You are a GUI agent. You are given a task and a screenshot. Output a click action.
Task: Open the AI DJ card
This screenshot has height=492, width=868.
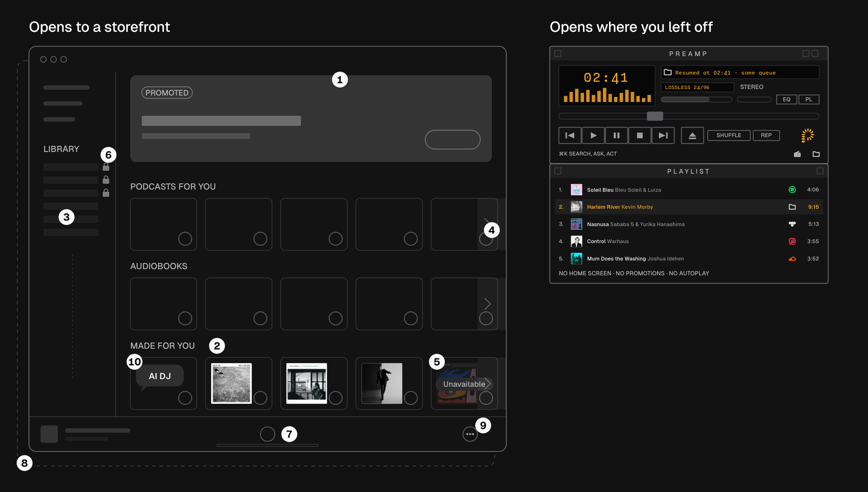tap(163, 383)
